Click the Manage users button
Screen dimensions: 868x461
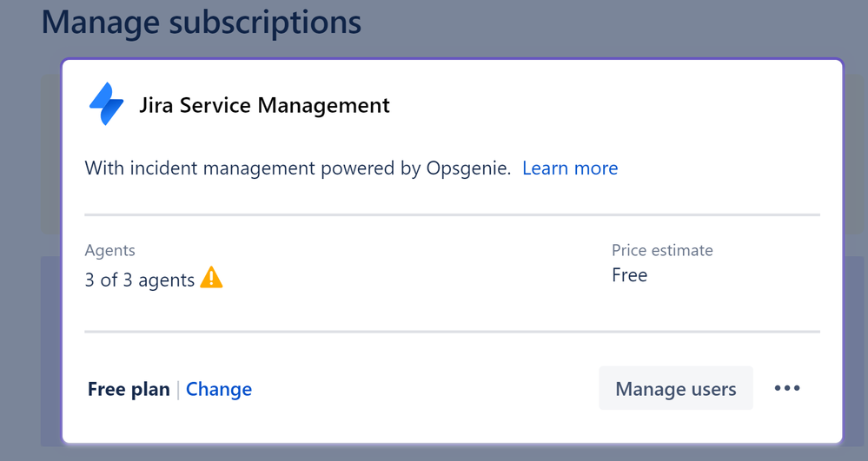point(675,388)
